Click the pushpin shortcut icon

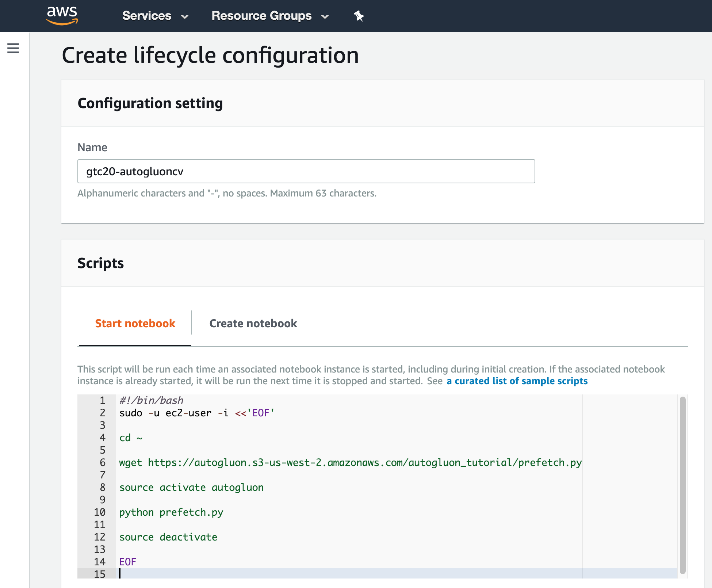pyautogui.click(x=359, y=16)
